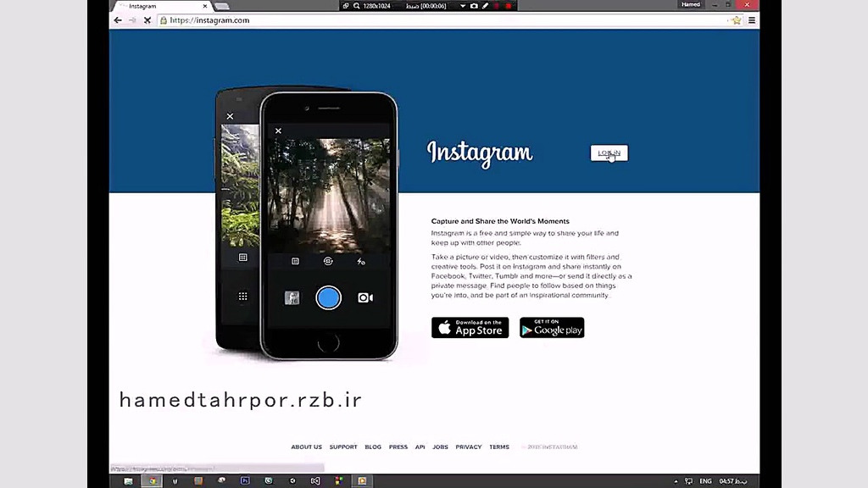
Task: Click recorder window-mode icon left of magnifier
Action: click(346, 6)
